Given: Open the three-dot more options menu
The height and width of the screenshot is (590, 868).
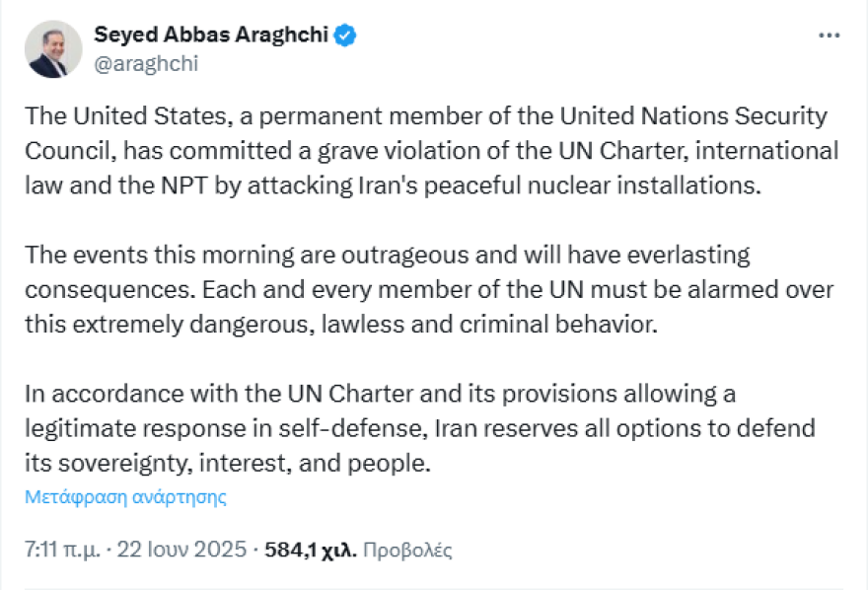Looking at the screenshot, I should [x=829, y=36].
